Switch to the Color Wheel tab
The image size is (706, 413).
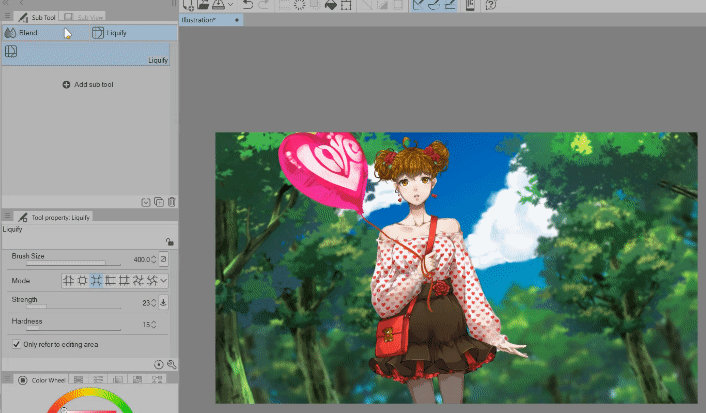42,380
